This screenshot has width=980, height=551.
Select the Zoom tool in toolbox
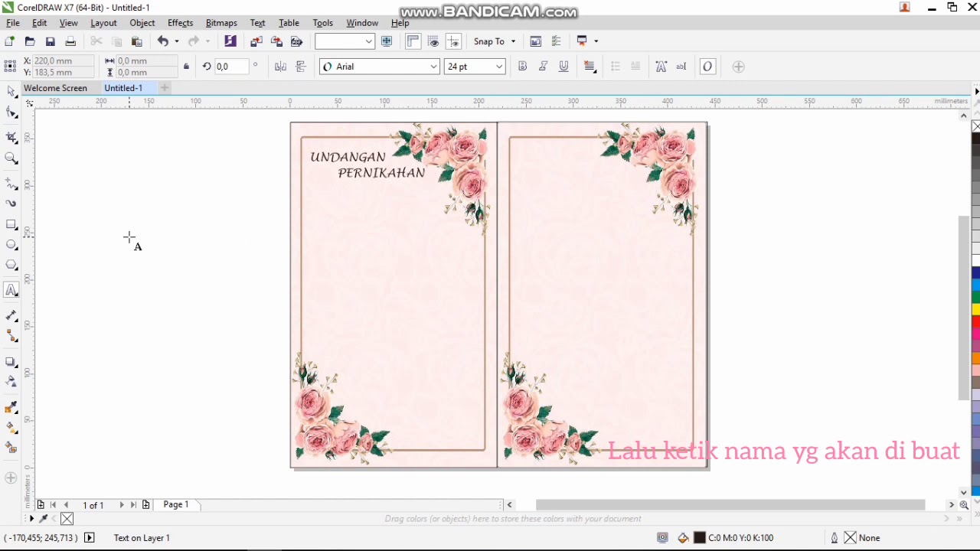(11, 158)
